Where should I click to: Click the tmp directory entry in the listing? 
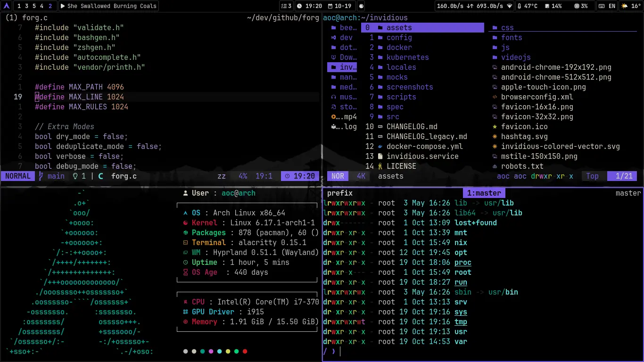pyautogui.click(x=461, y=322)
